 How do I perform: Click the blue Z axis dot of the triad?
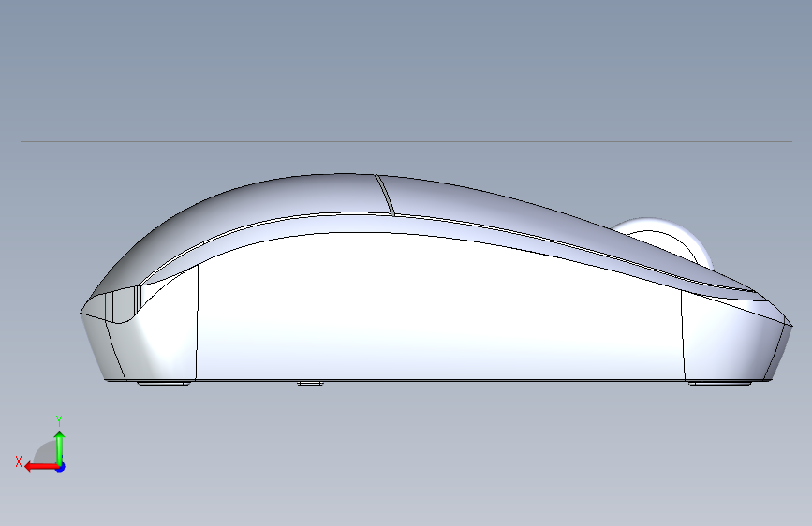61,467
